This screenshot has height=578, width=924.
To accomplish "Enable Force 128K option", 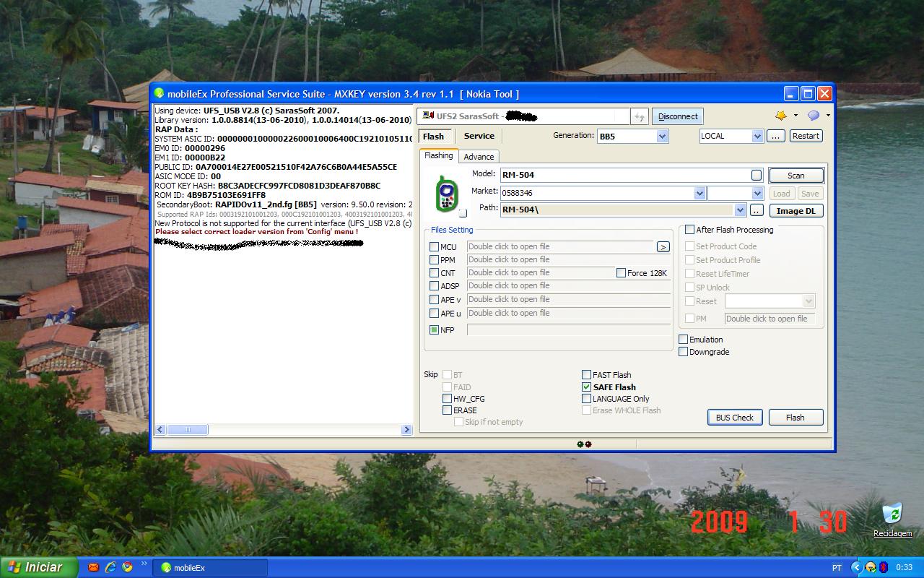I will click(x=621, y=273).
